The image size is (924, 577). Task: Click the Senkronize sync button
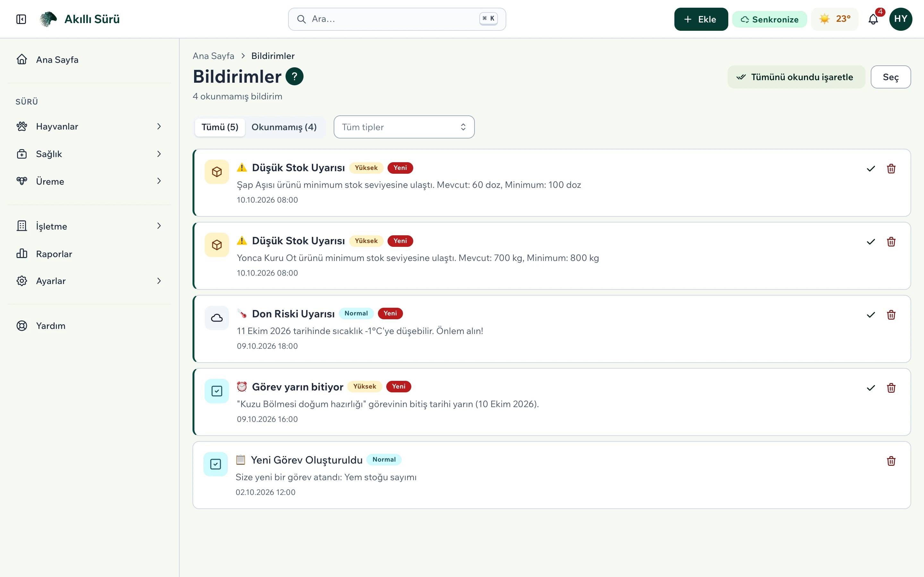pyautogui.click(x=769, y=20)
